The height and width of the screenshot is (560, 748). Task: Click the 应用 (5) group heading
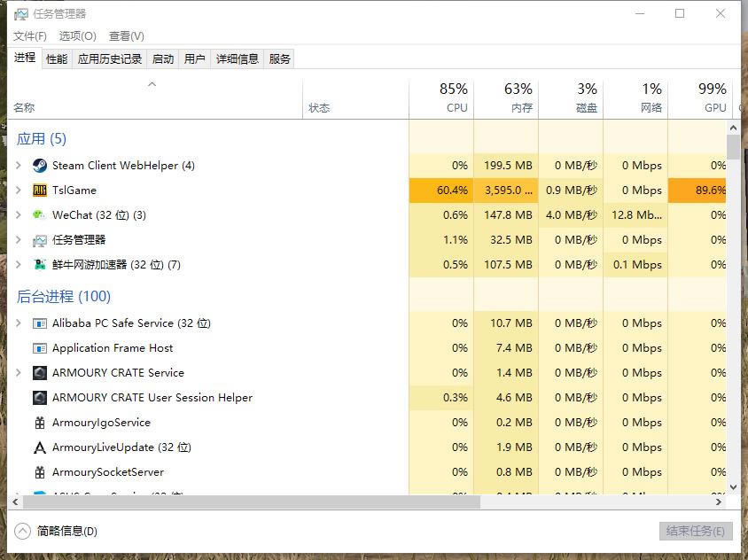[x=42, y=139]
